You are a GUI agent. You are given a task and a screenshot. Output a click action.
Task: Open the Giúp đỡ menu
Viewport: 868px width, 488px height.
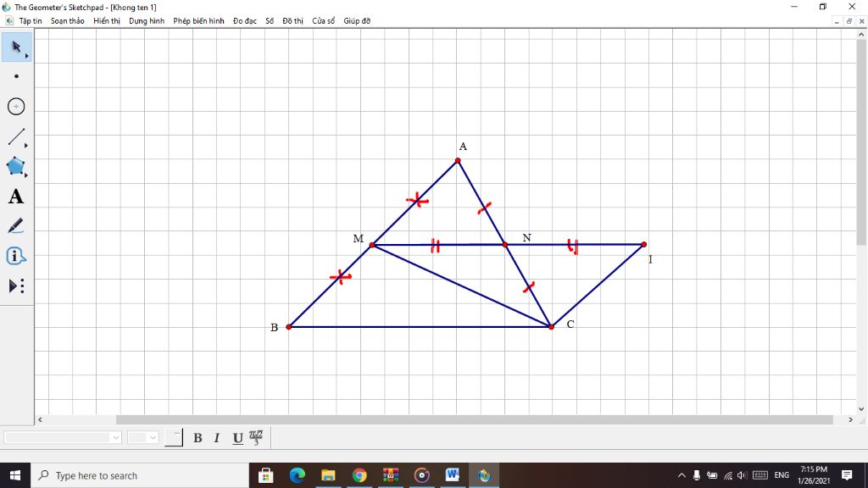coord(357,21)
